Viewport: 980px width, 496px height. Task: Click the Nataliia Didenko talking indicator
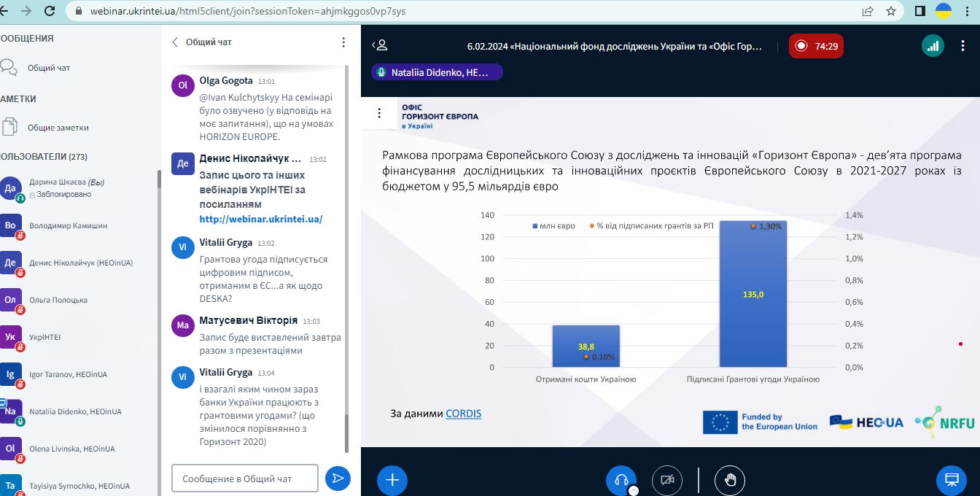[437, 72]
